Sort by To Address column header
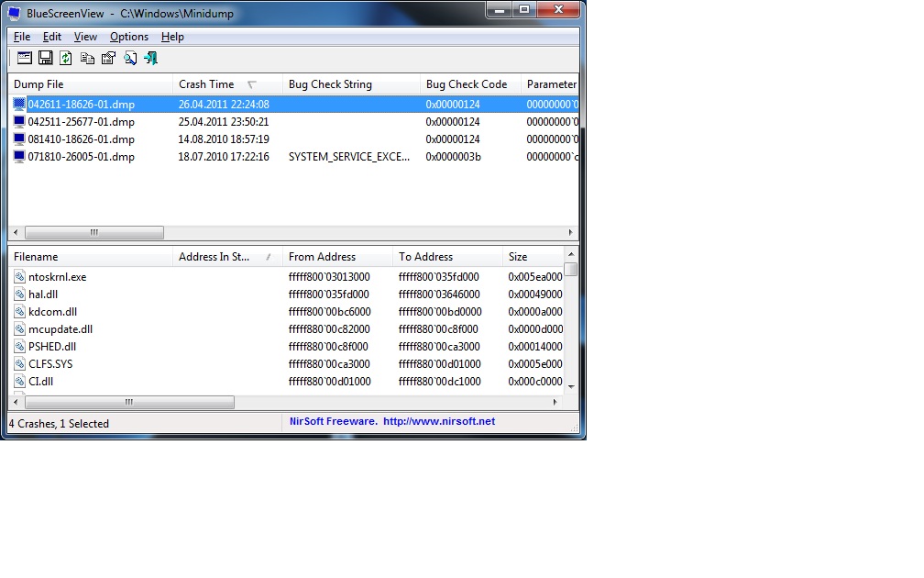 (447, 257)
